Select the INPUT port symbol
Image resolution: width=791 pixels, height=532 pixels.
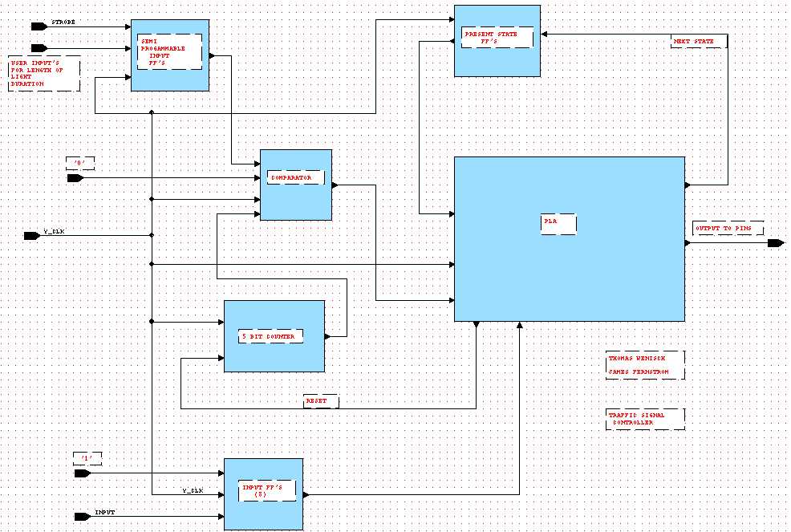tap(82, 517)
